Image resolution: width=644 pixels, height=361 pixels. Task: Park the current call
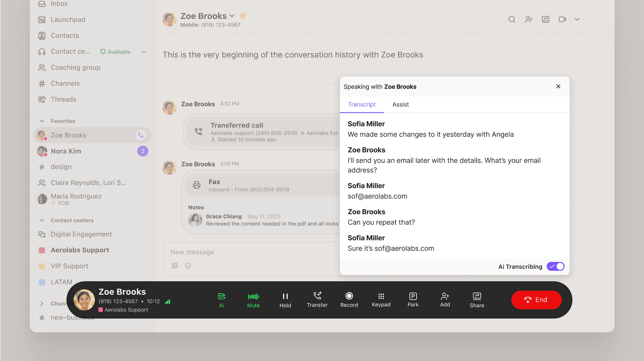(413, 296)
